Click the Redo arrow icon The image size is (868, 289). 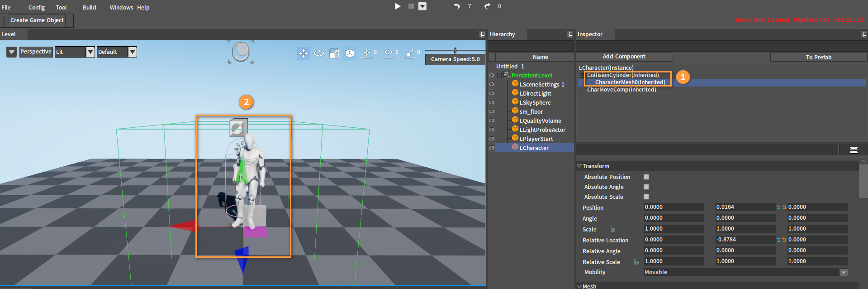[x=487, y=6]
